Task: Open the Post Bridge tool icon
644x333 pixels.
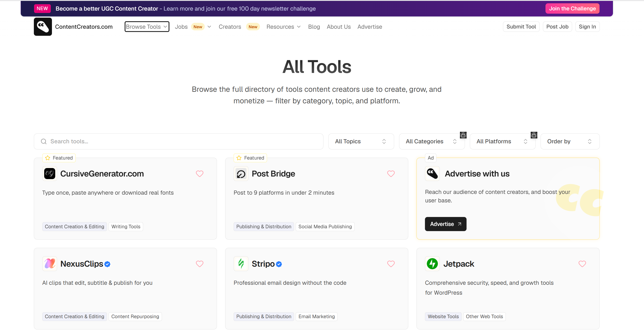Action: point(241,173)
